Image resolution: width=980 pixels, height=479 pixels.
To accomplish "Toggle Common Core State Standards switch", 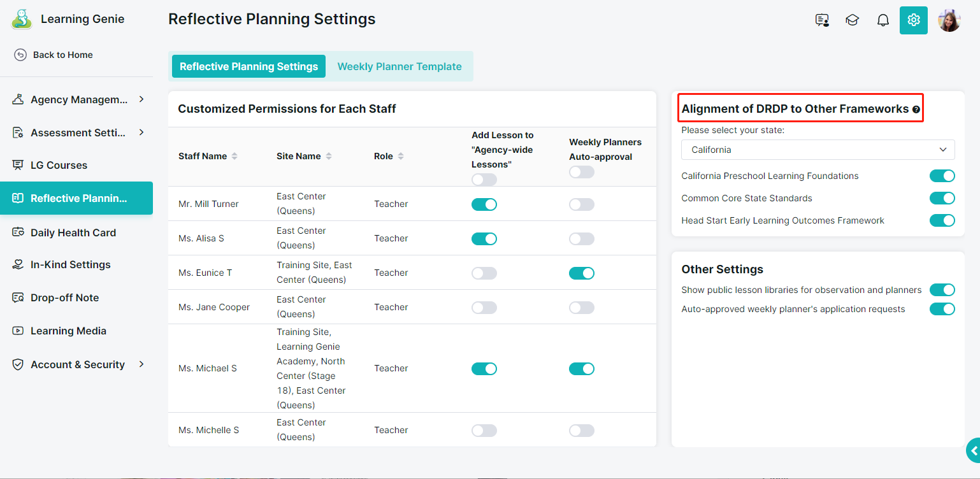I will click(x=942, y=198).
